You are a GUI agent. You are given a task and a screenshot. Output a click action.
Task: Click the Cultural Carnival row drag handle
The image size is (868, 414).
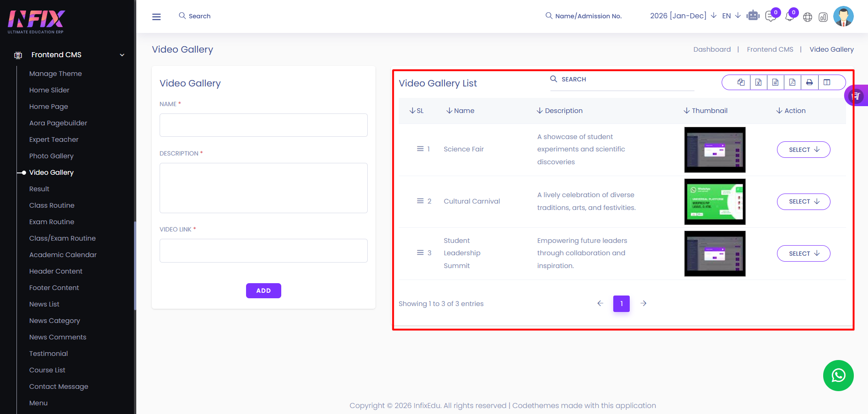(x=420, y=201)
